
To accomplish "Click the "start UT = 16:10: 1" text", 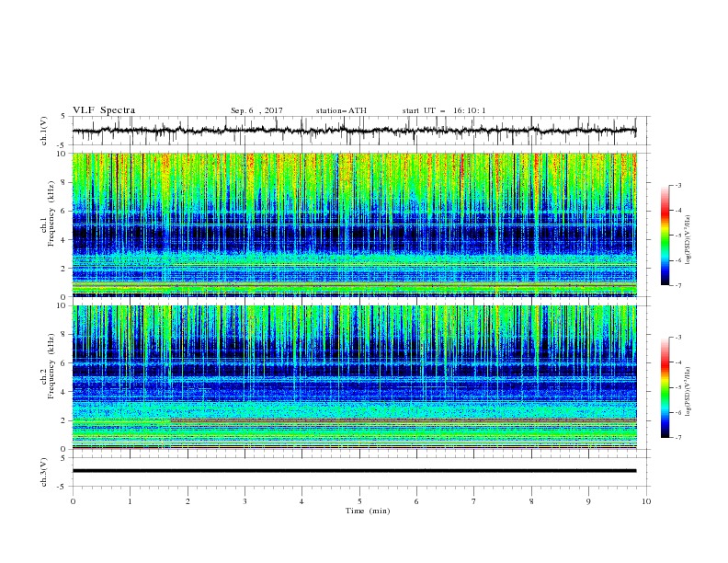I will tap(444, 110).
